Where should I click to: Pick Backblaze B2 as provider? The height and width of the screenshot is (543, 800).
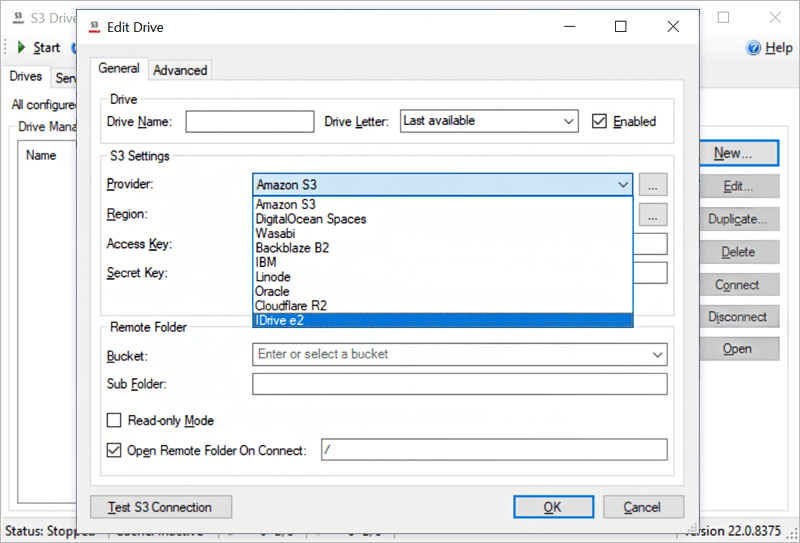pyautogui.click(x=442, y=248)
